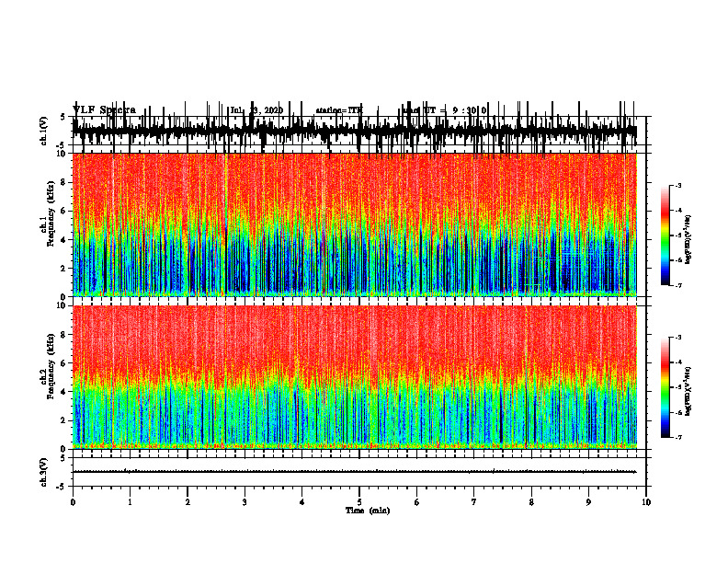
Task: Click the "8" kHz tick of ch.1 spectrogram
Action: 64,182
